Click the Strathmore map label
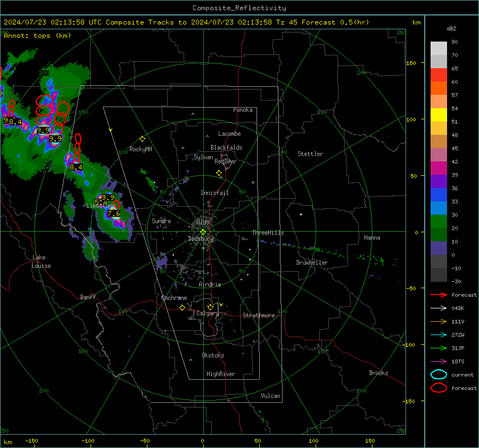 pyautogui.click(x=259, y=315)
